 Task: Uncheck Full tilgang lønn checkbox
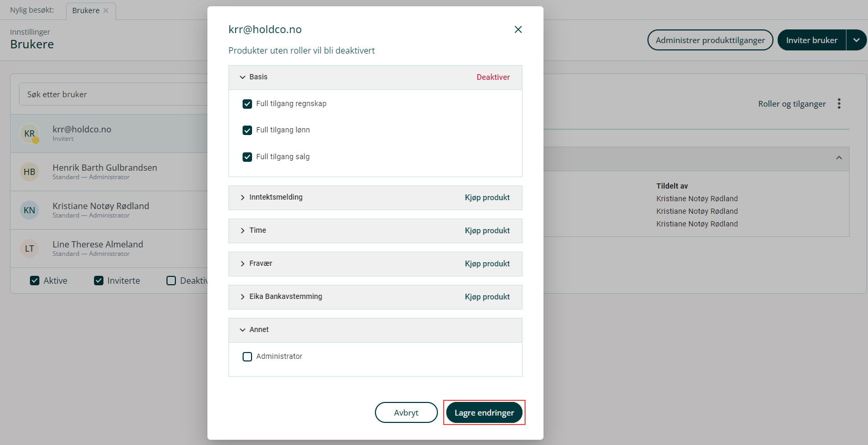(247, 130)
